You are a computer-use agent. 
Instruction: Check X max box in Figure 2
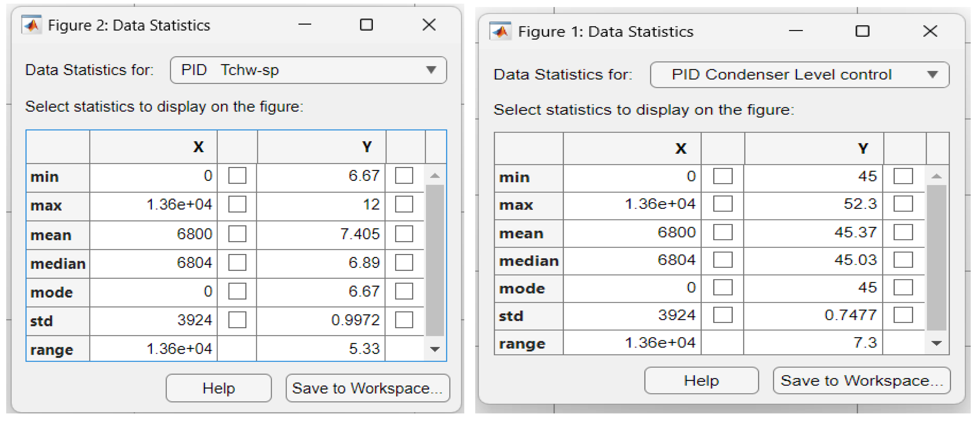(237, 204)
